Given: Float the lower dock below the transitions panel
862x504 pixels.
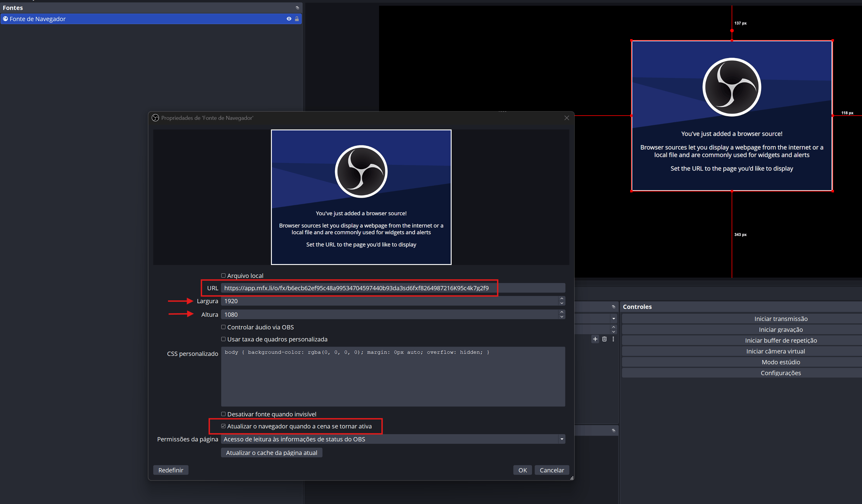Looking at the screenshot, I should 613,431.
